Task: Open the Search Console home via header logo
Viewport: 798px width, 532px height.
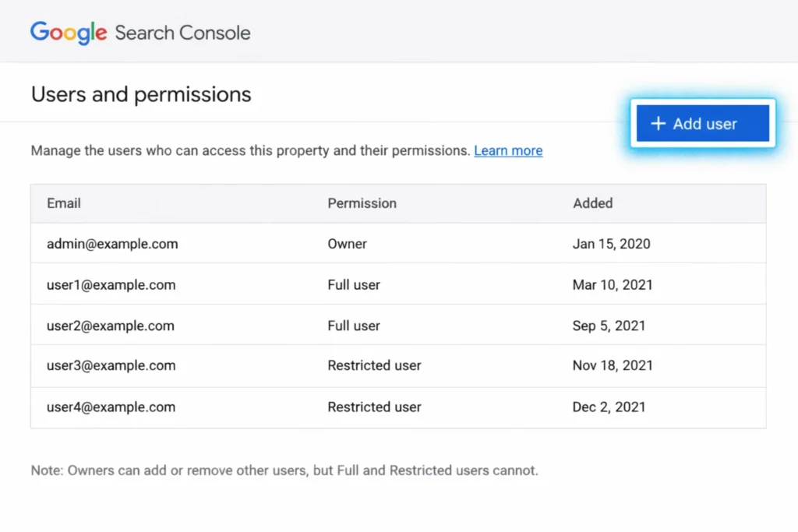Action: 140,32
